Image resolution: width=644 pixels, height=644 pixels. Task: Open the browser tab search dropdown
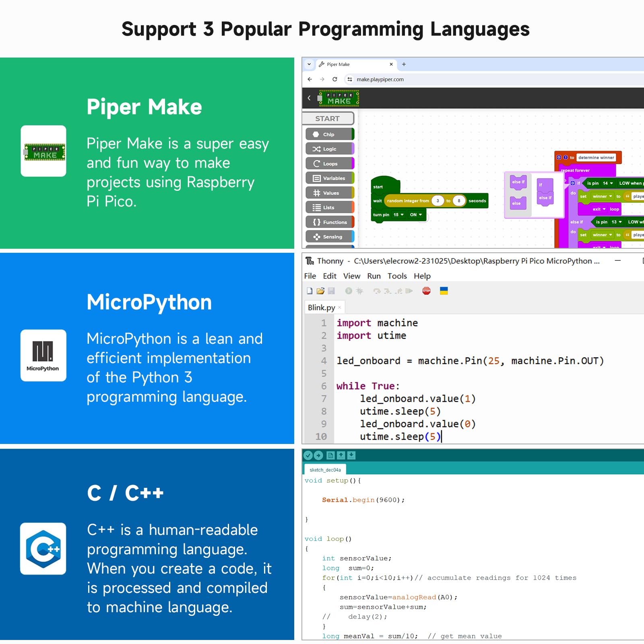[x=309, y=64]
